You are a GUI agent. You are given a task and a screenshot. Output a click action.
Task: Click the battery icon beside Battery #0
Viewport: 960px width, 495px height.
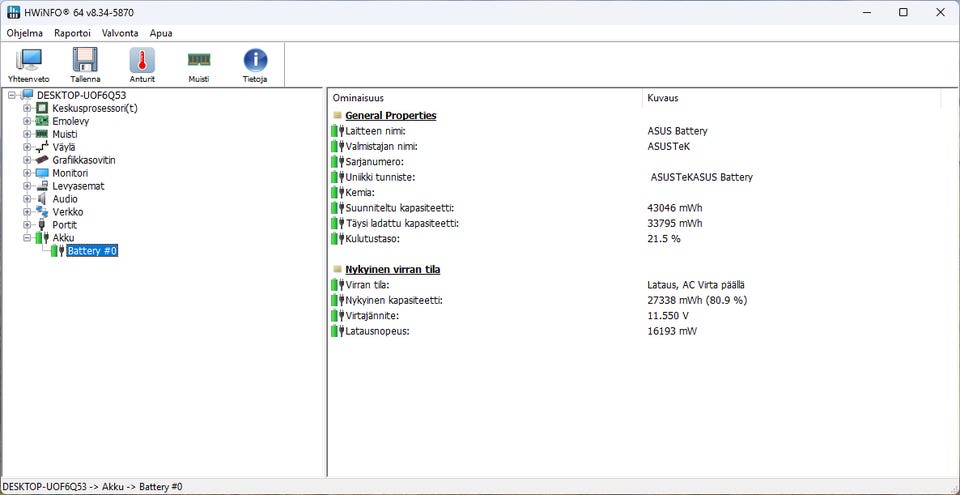[x=58, y=251]
